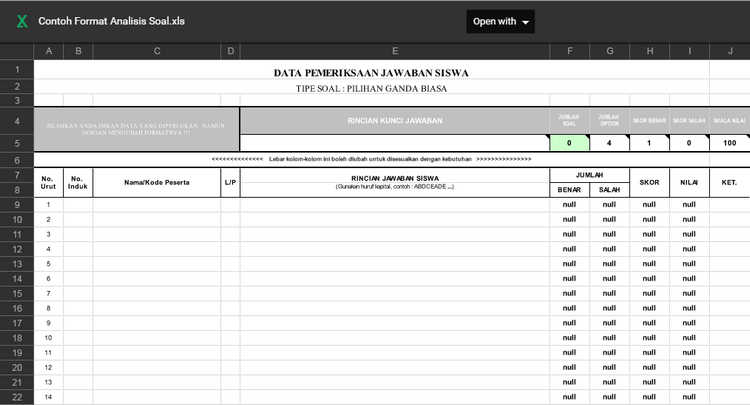Select row 1 header
The width and height of the screenshot is (750, 405).
click(x=17, y=69)
